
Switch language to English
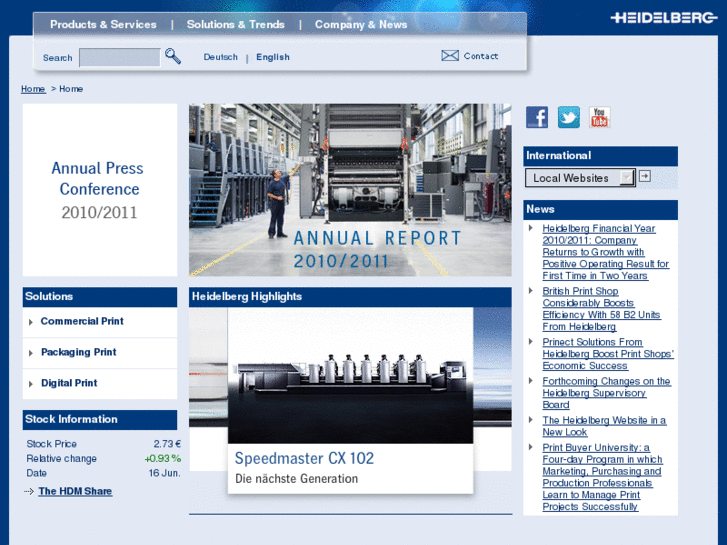(273, 57)
